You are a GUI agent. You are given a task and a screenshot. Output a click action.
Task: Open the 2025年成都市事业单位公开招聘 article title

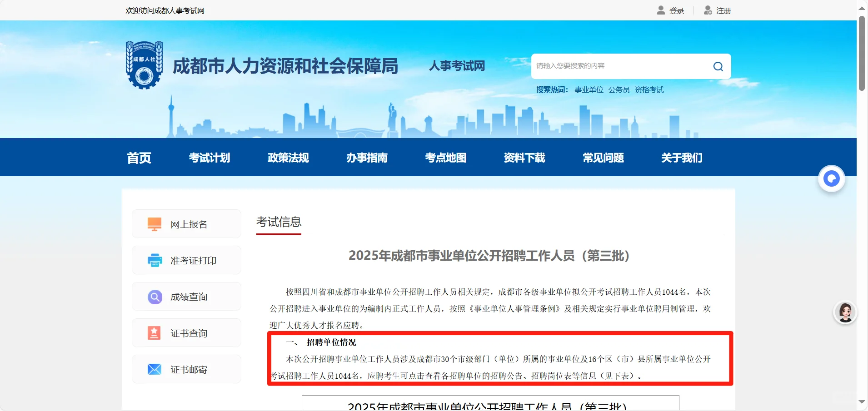click(489, 256)
